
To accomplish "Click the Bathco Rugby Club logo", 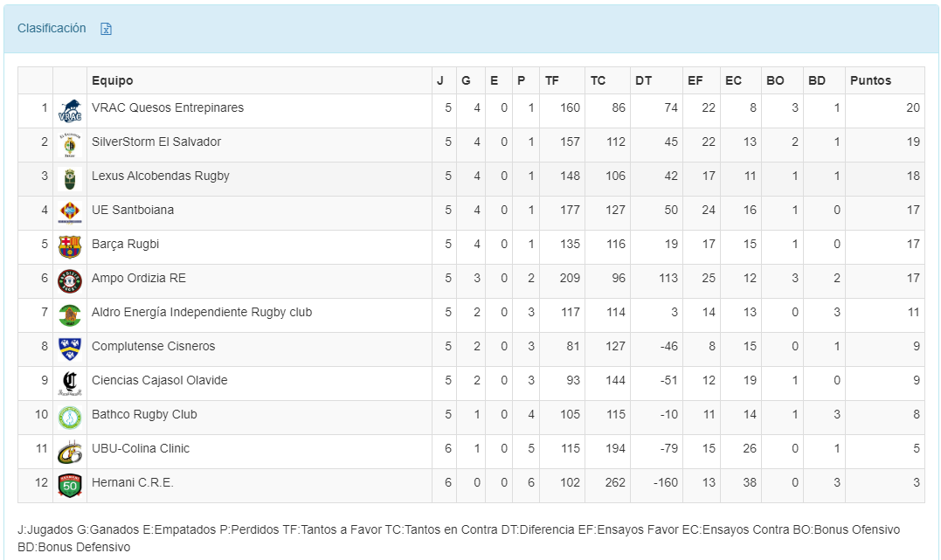I will 70,418.
